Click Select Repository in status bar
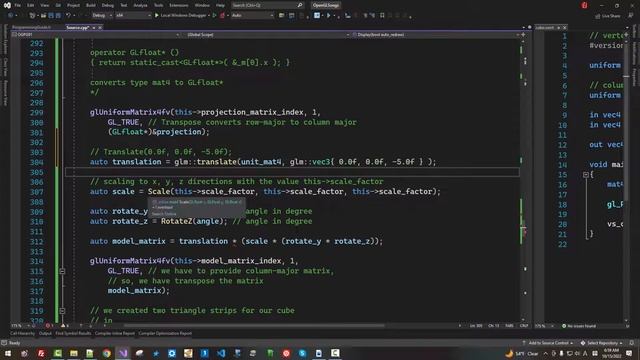 (x=602, y=343)
